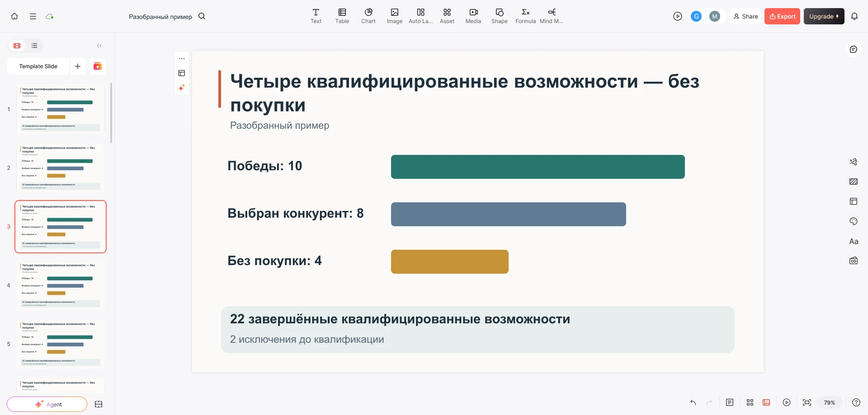Click Template Slide button
The height and width of the screenshot is (415, 868).
coord(38,66)
